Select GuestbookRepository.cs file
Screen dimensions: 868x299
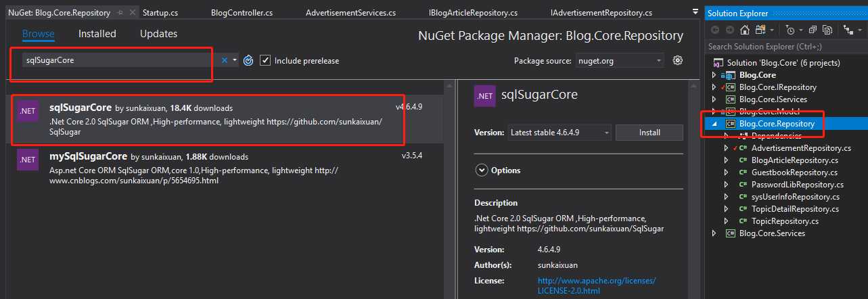tap(794, 172)
